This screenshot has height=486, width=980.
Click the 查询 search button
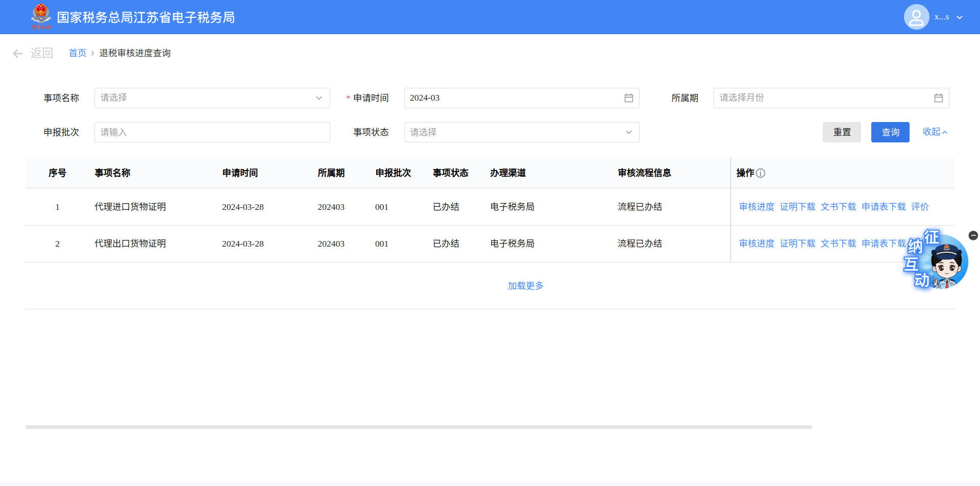(890, 132)
